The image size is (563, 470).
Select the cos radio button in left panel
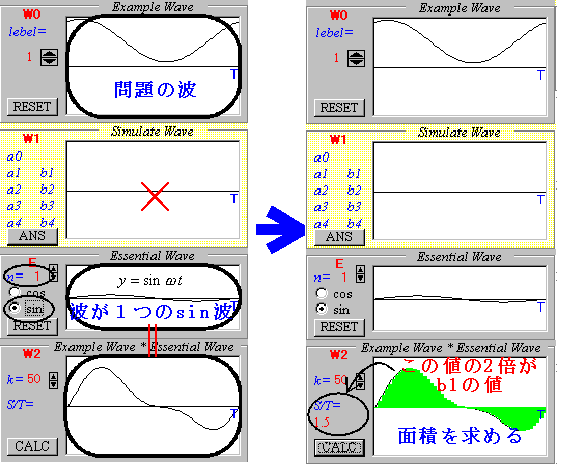(x=15, y=292)
